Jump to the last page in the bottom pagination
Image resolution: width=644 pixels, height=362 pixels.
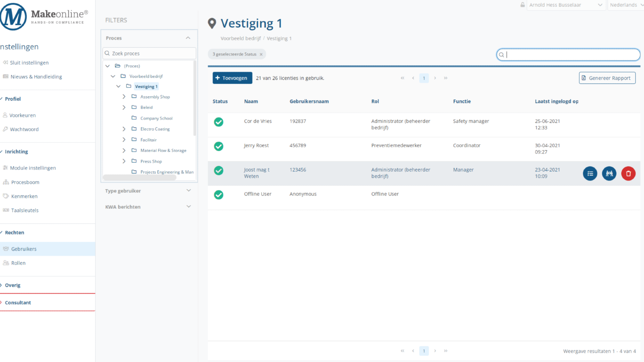(446, 351)
